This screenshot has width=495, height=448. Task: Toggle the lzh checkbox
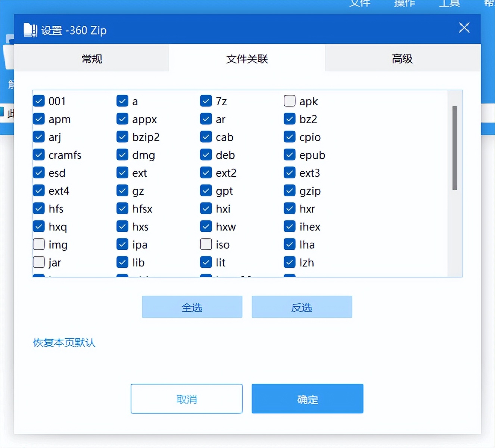point(290,262)
